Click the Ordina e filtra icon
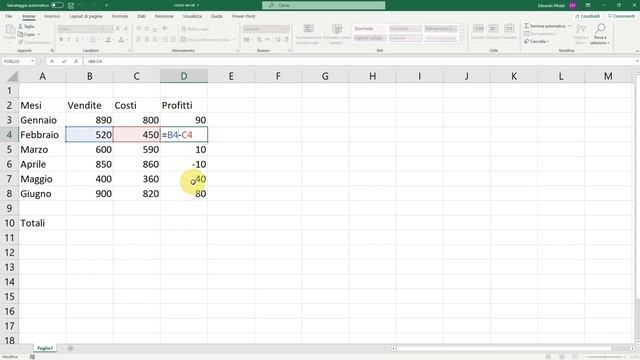Viewport: 640px width, 360px height. point(580,29)
